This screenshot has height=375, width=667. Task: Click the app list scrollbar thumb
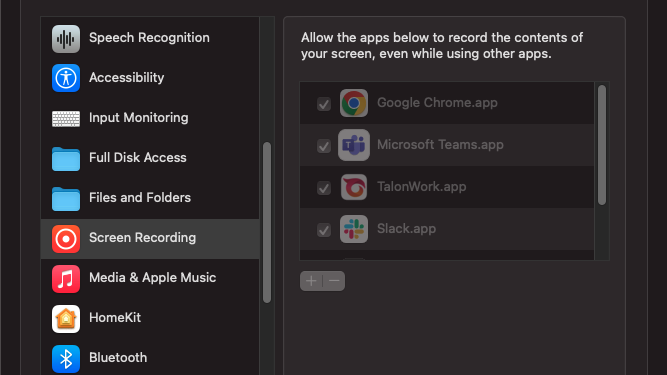click(601, 145)
